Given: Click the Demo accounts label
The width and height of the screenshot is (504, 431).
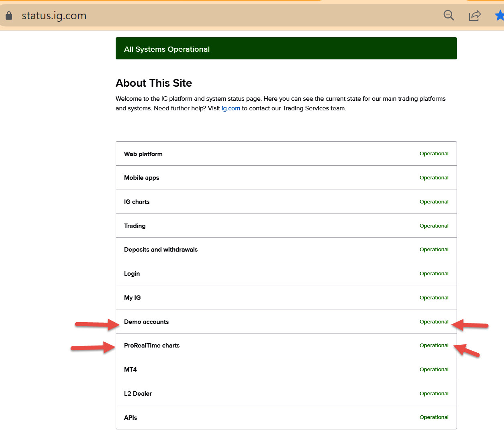Looking at the screenshot, I should 147,322.
